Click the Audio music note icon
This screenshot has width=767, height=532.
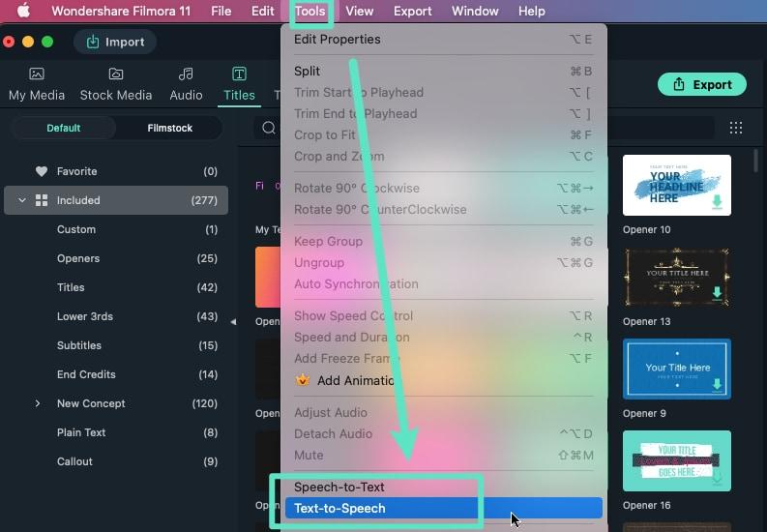(186, 74)
